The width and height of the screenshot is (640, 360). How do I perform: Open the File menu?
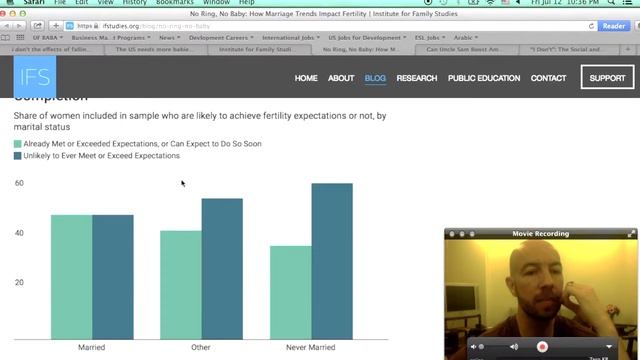tap(60, 2)
